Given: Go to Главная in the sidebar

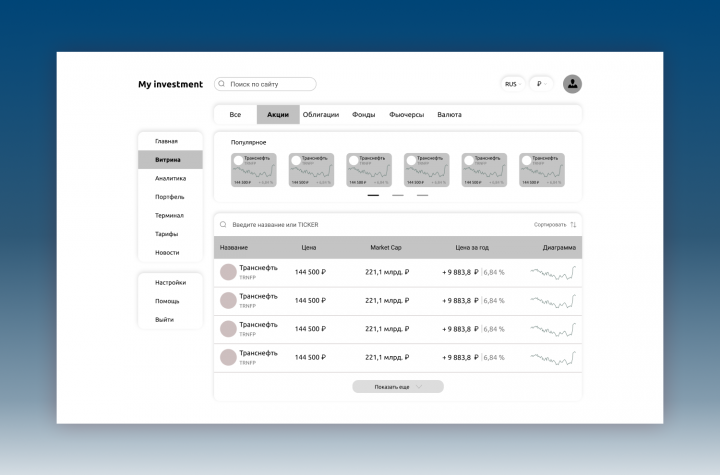Looking at the screenshot, I should coord(170,141).
